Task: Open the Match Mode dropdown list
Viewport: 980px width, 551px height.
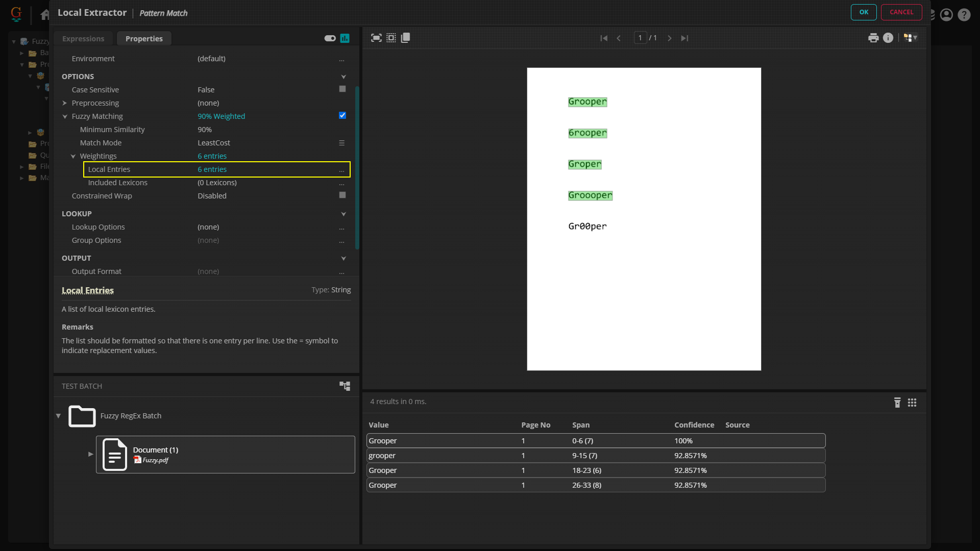Action: [342, 143]
